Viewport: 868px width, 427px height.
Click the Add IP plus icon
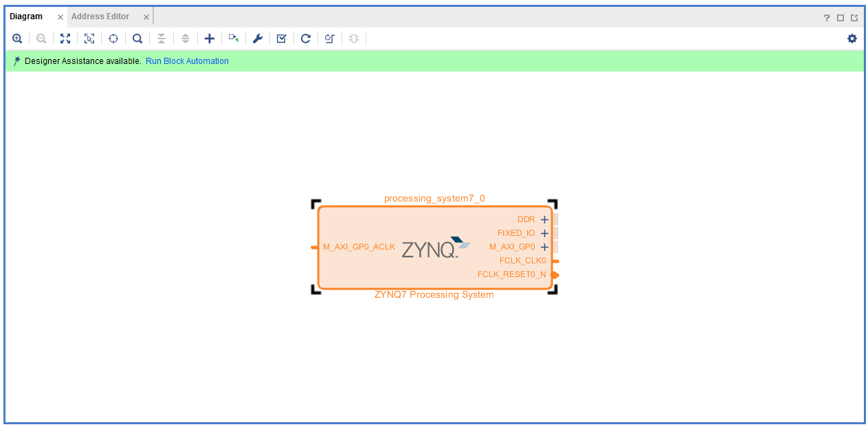pos(210,39)
